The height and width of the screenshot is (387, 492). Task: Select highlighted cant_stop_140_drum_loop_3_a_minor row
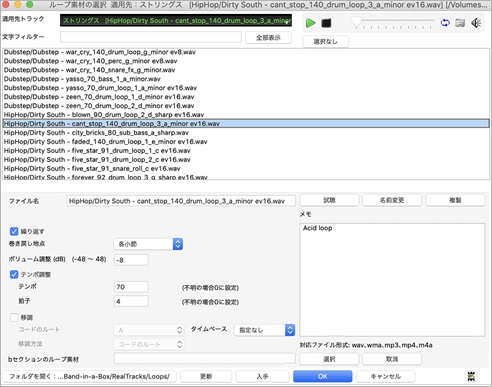(246, 124)
